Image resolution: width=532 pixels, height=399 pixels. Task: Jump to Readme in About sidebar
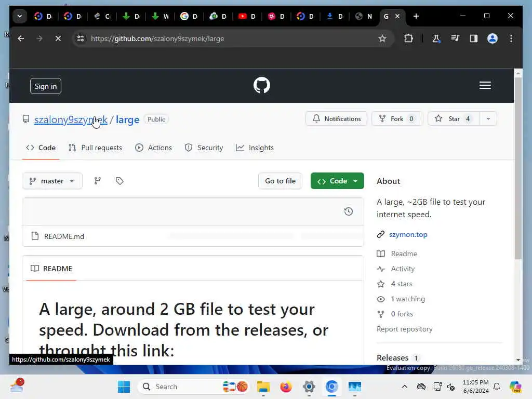click(x=404, y=254)
